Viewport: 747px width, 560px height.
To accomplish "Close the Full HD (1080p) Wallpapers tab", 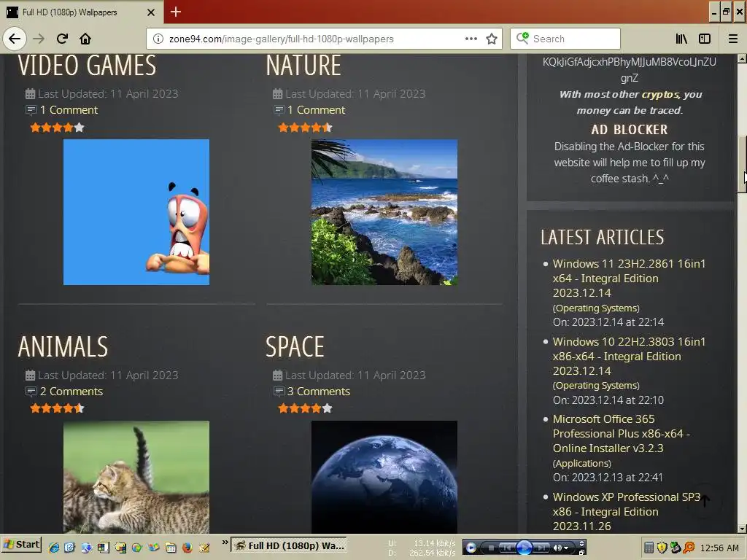I will point(151,12).
